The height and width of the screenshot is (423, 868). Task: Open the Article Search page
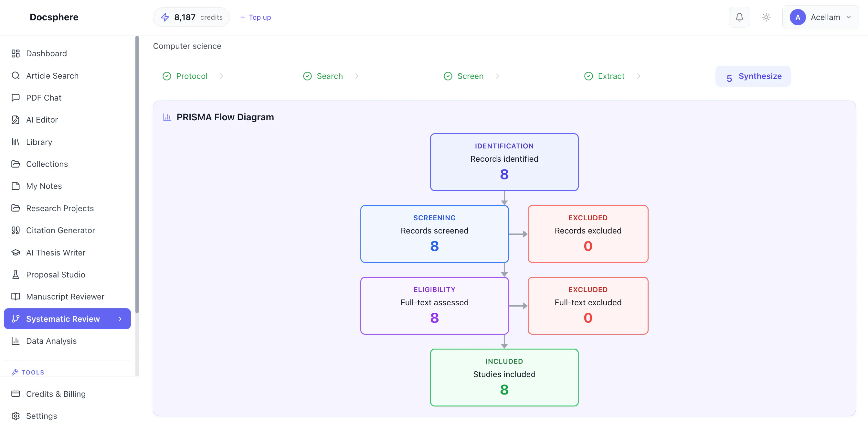coord(67,76)
